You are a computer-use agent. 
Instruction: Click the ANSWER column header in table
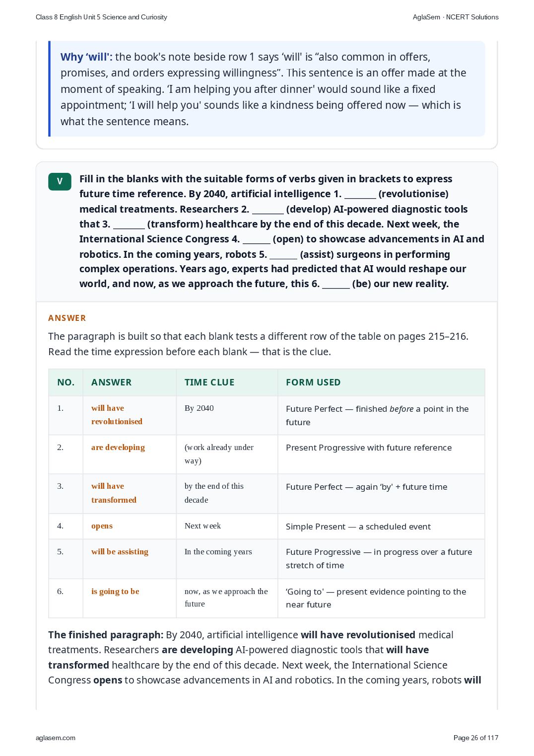coord(130,382)
